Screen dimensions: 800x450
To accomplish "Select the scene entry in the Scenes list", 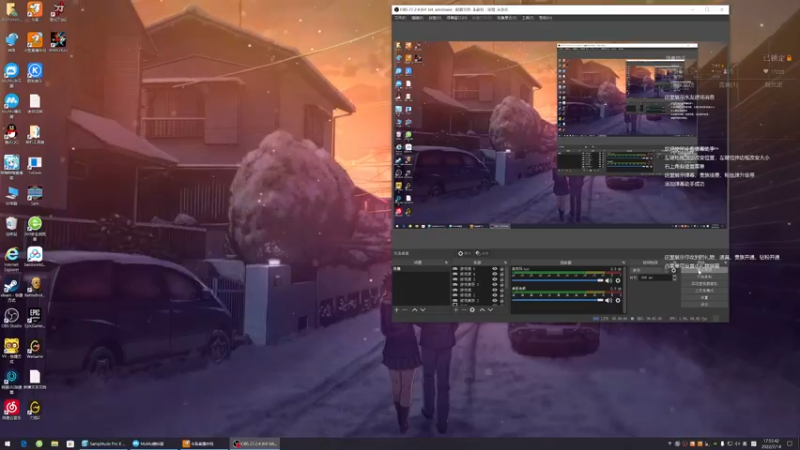I will (x=421, y=268).
